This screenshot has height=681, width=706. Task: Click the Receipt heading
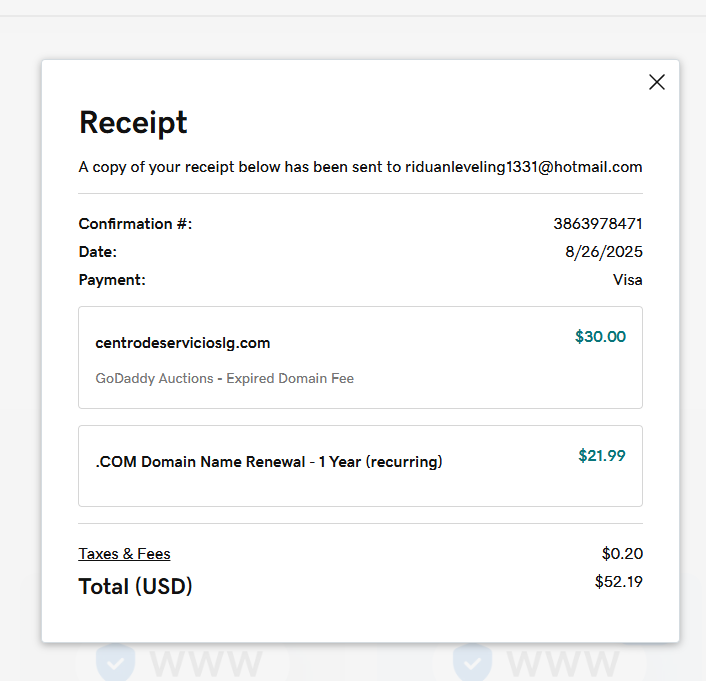(x=133, y=123)
